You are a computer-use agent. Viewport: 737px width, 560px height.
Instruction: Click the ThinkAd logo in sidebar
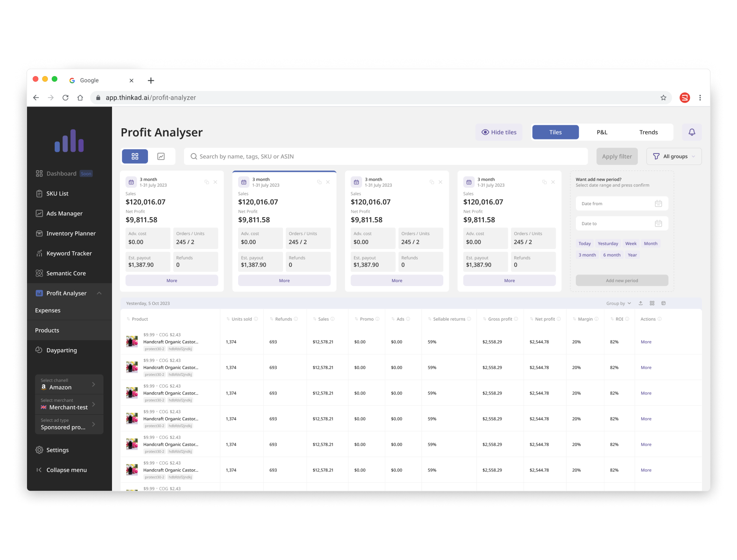coord(69,140)
